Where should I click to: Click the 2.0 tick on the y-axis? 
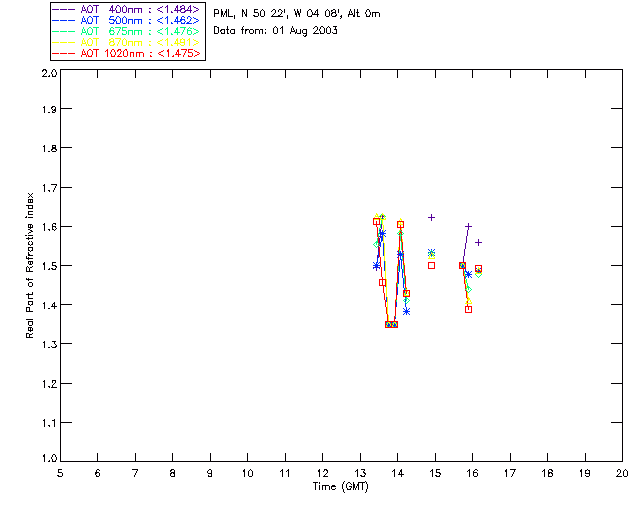click(x=47, y=74)
